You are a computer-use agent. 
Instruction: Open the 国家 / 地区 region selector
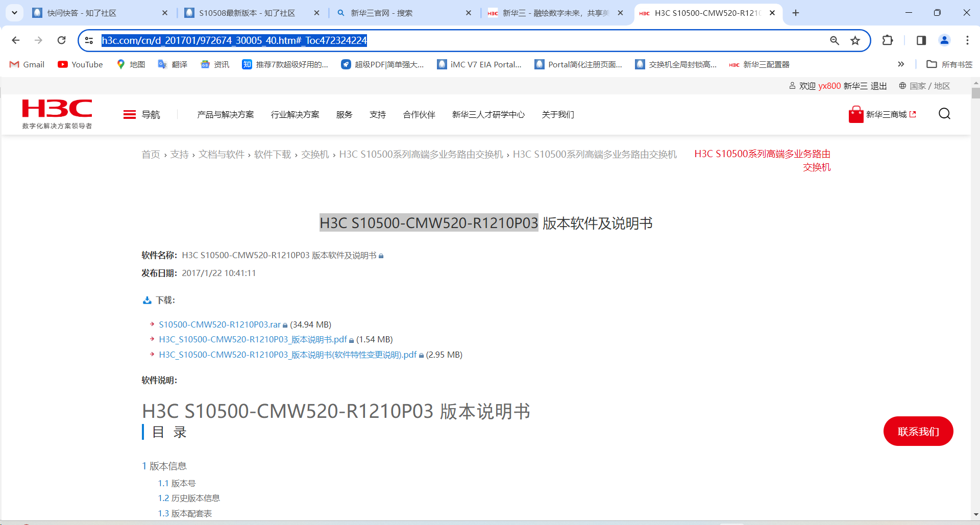point(924,86)
